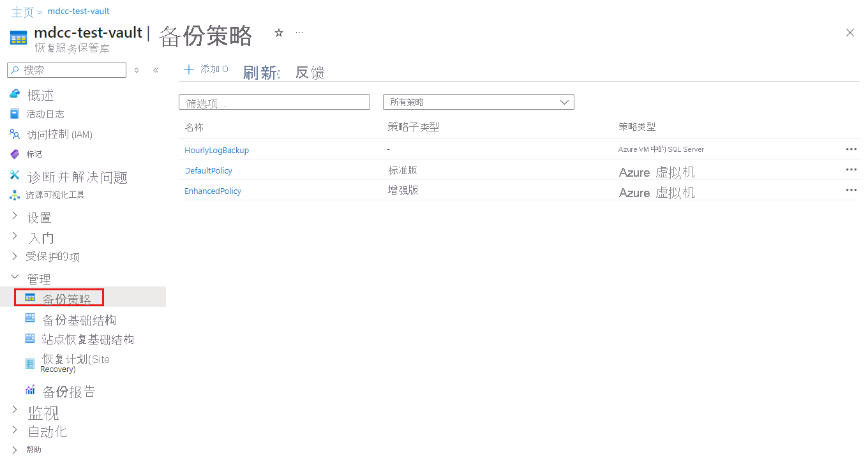Viewport: 868px width, 460px height.
Task: Click the 搜索 sidebar search field
Action: tap(66, 70)
